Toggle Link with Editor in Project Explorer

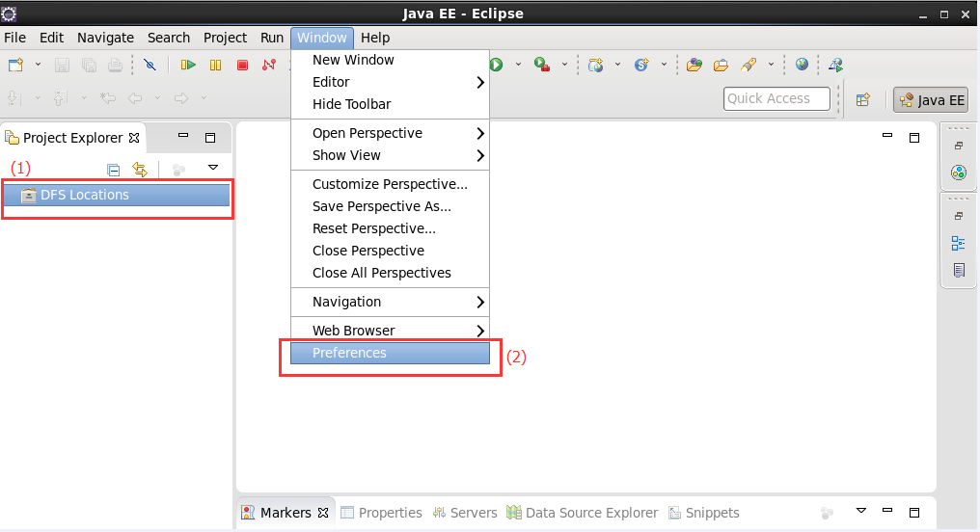[x=140, y=170]
